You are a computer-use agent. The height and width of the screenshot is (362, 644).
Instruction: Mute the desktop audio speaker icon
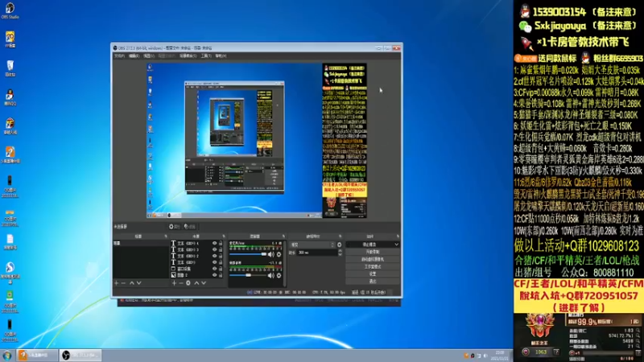[271, 275]
